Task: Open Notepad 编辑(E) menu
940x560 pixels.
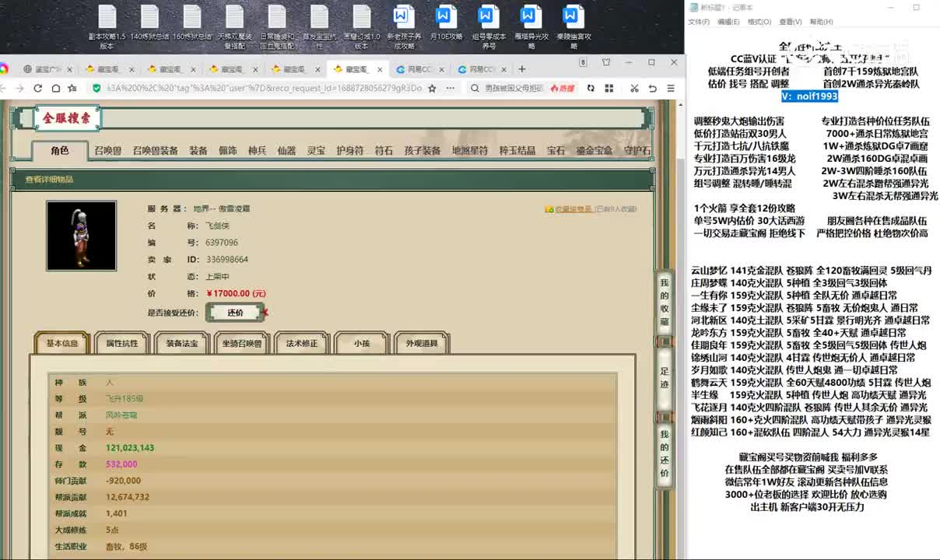Action: (728, 22)
